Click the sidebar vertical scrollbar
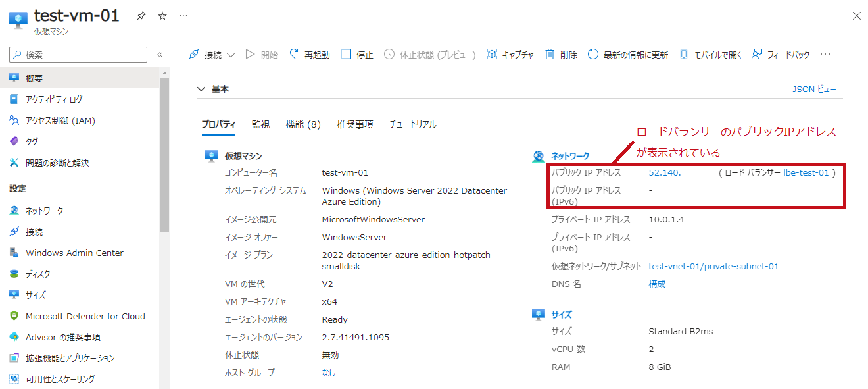This screenshot has width=868, height=389. coord(164,155)
